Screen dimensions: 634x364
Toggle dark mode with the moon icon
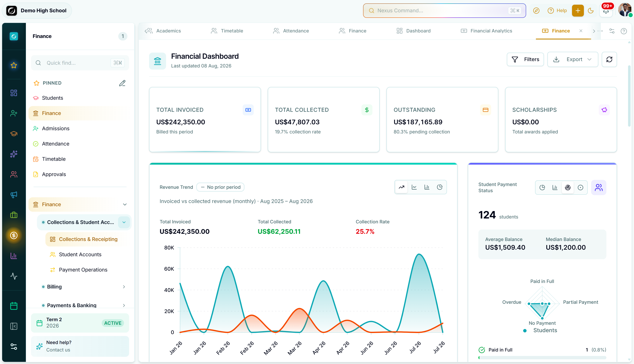tap(591, 11)
